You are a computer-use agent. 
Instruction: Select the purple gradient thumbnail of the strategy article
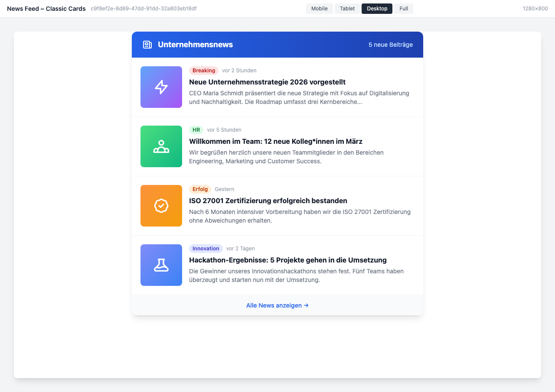pyautogui.click(x=161, y=87)
